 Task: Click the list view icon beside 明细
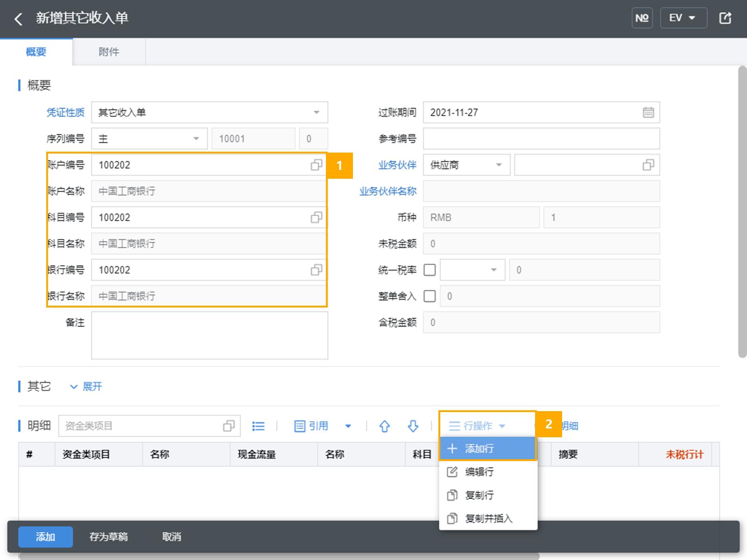258,426
